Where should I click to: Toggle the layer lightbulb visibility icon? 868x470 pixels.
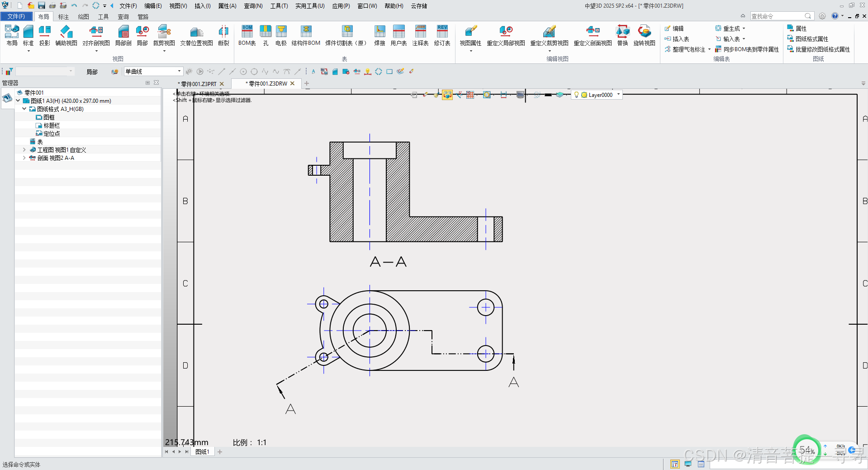coord(576,95)
